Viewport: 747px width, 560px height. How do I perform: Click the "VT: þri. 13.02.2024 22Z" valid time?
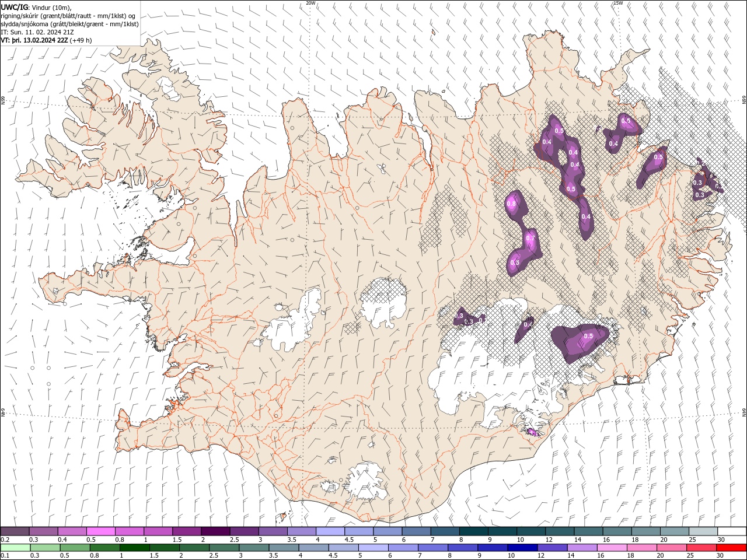(34, 40)
